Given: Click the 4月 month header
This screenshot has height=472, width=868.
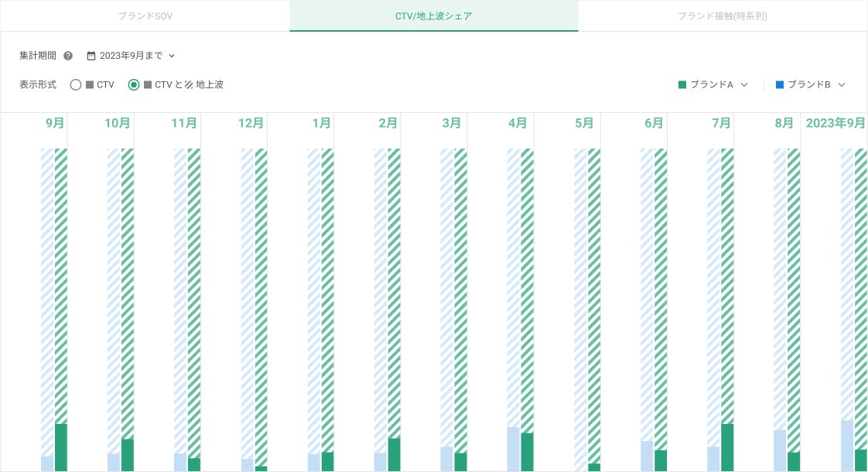Looking at the screenshot, I should [518, 123].
